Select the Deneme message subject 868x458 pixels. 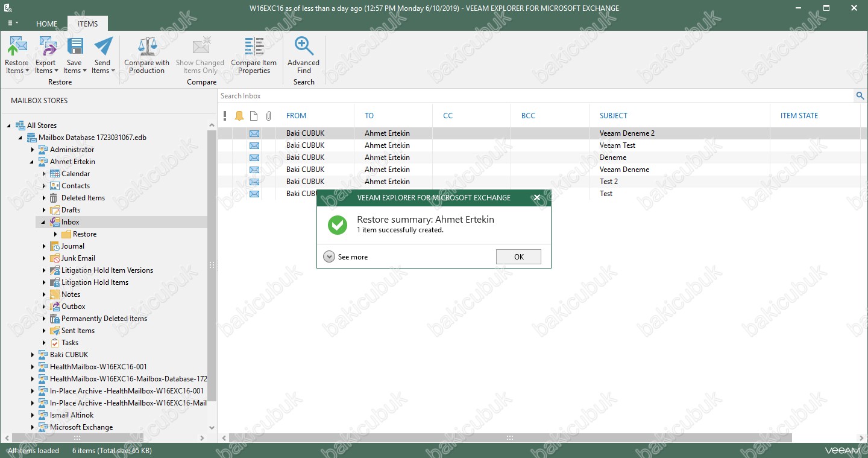pos(613,157)
